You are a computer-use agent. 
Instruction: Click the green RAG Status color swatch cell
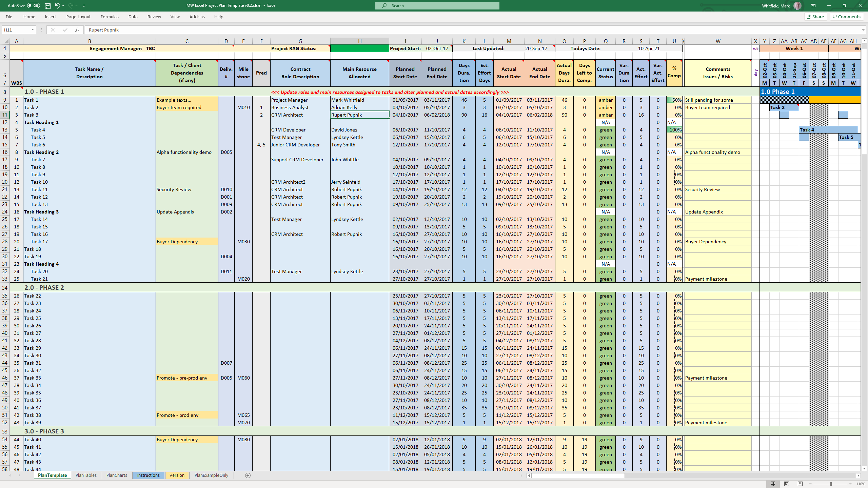(x=358, y=48)
